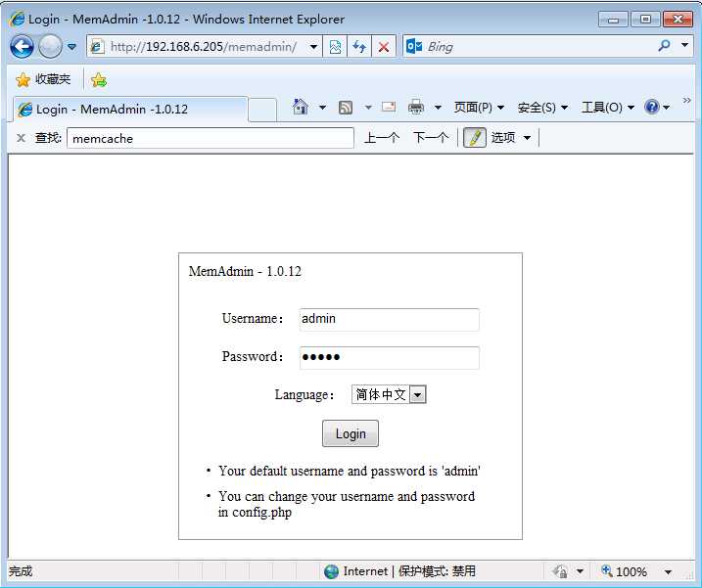Click the page icon in address bar

[x=97, y=47]
